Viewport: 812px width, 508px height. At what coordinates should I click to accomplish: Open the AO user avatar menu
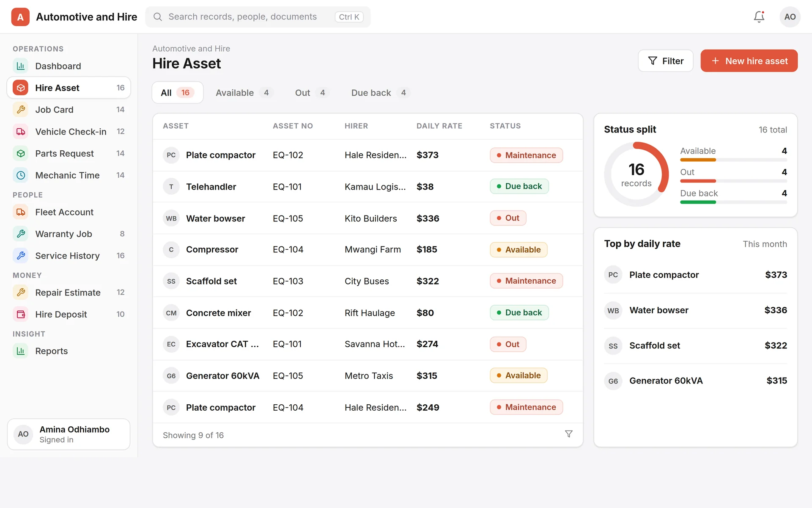[790, 17]
